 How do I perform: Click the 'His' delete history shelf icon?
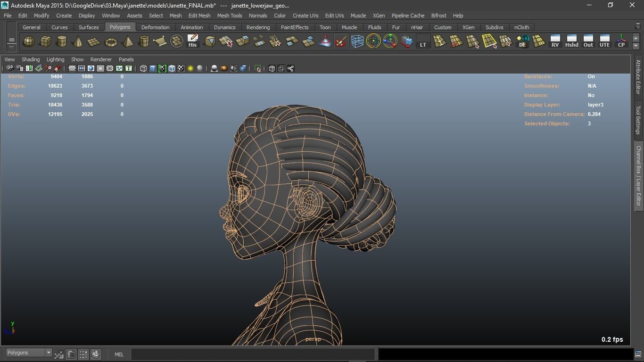[192, 41]
